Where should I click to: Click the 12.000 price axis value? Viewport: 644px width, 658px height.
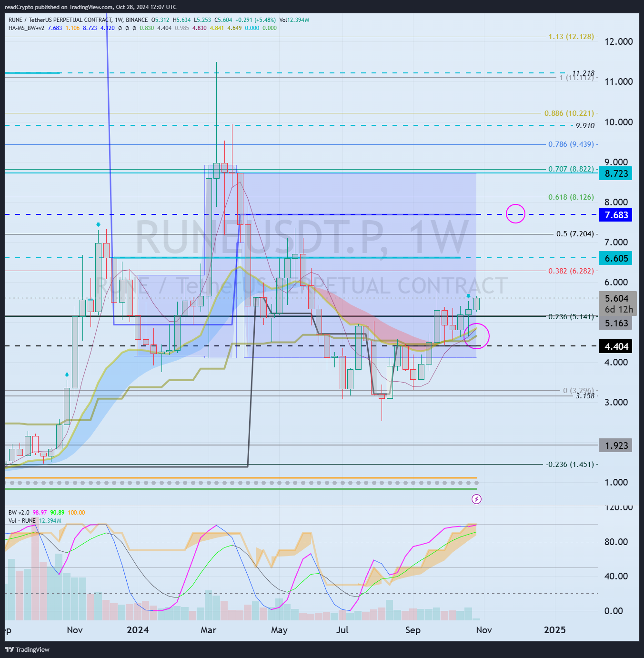pos(618,41)
